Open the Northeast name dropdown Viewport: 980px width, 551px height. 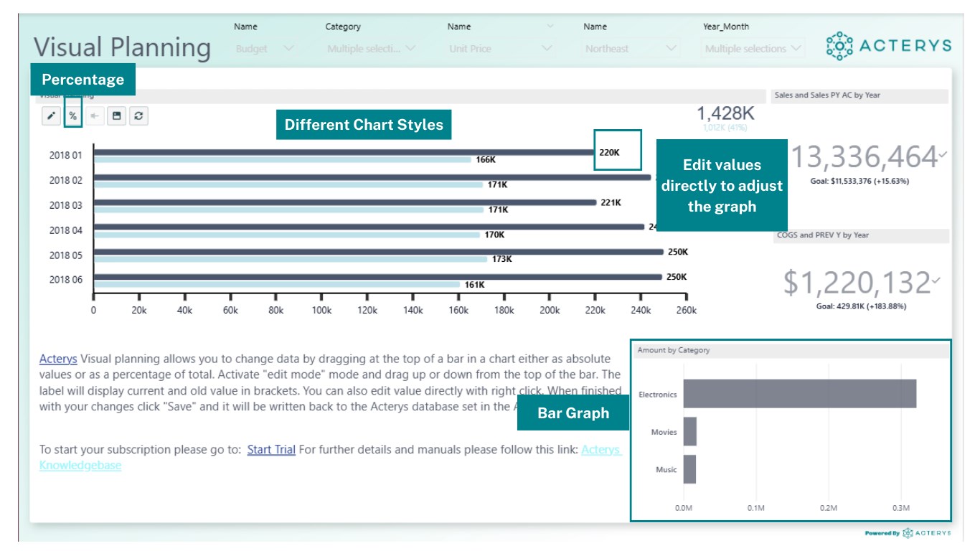tap(631, 49)
